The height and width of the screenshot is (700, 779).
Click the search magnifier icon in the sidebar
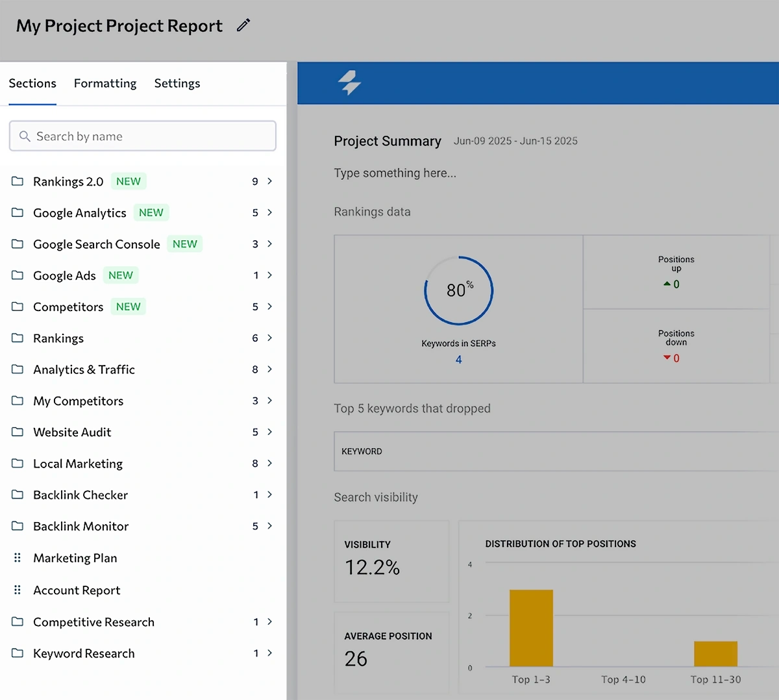pos(25,136)
